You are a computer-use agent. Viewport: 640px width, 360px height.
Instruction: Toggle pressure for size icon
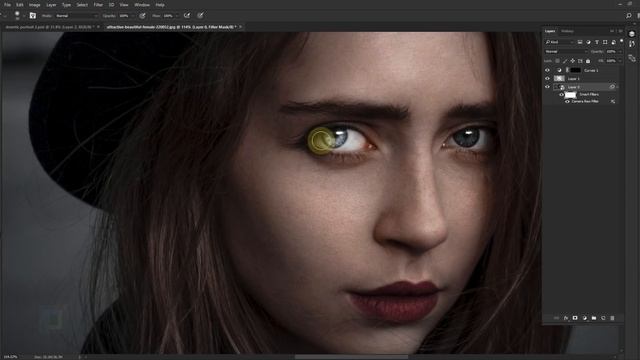tap(200, 15)
